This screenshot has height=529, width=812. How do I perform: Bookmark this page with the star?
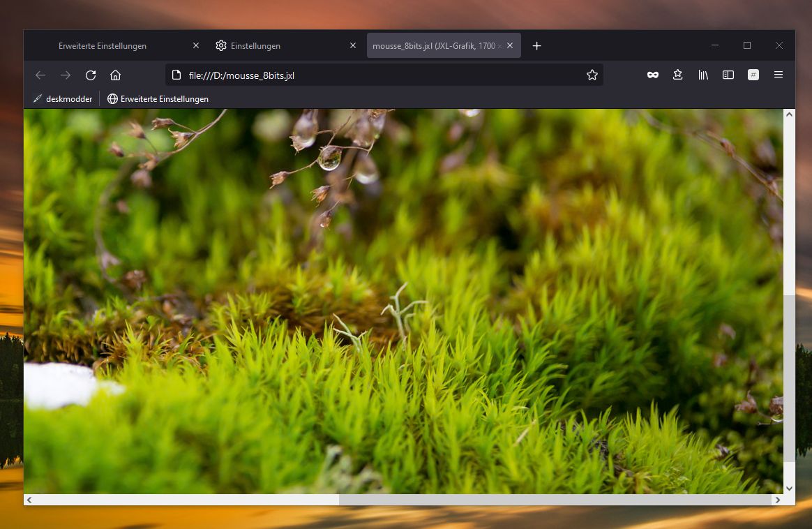tap(592, 75)
